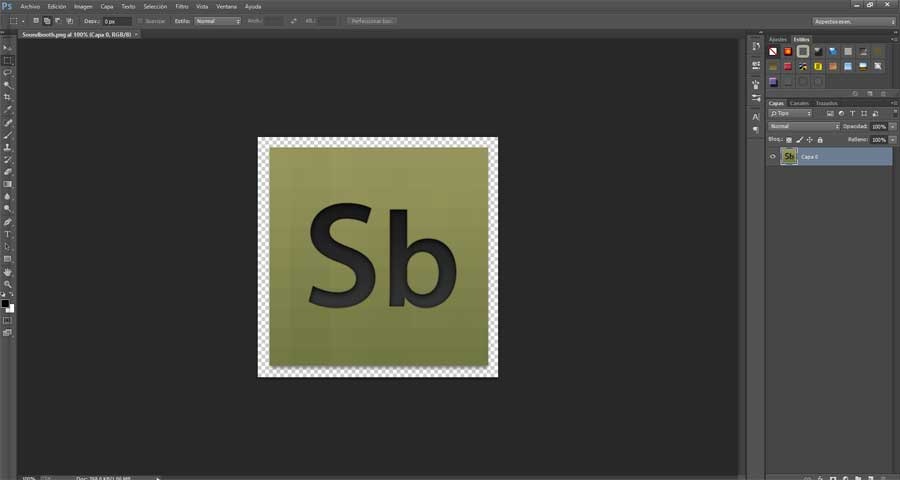The width and height of the screenshot is (900, 480).
Task: Select the Lasso tool
Action: (7, 73)
